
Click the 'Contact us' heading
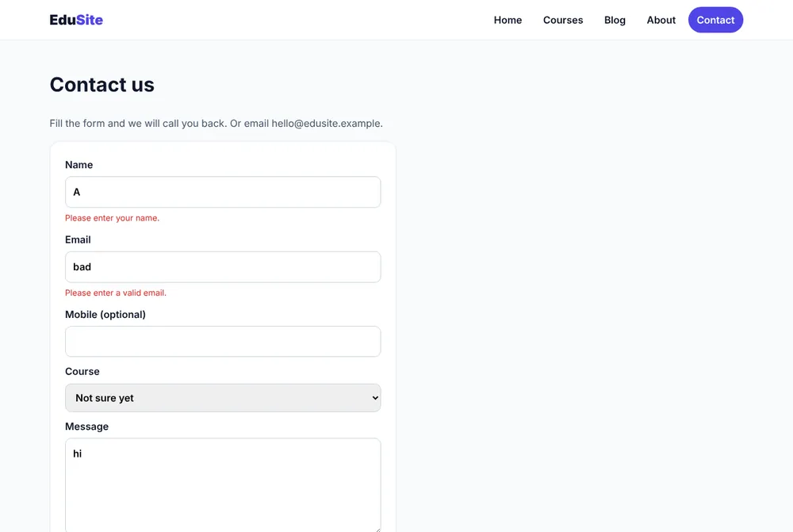coord(102,85)
